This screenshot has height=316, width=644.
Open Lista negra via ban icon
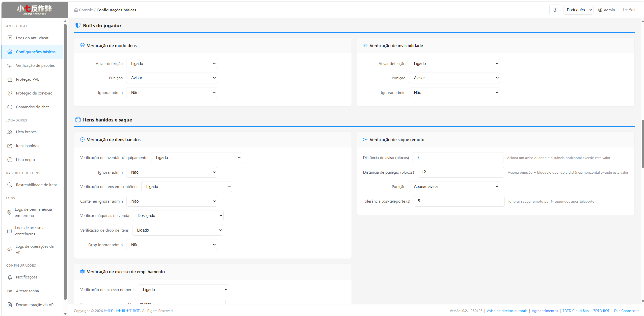[10, 160]
